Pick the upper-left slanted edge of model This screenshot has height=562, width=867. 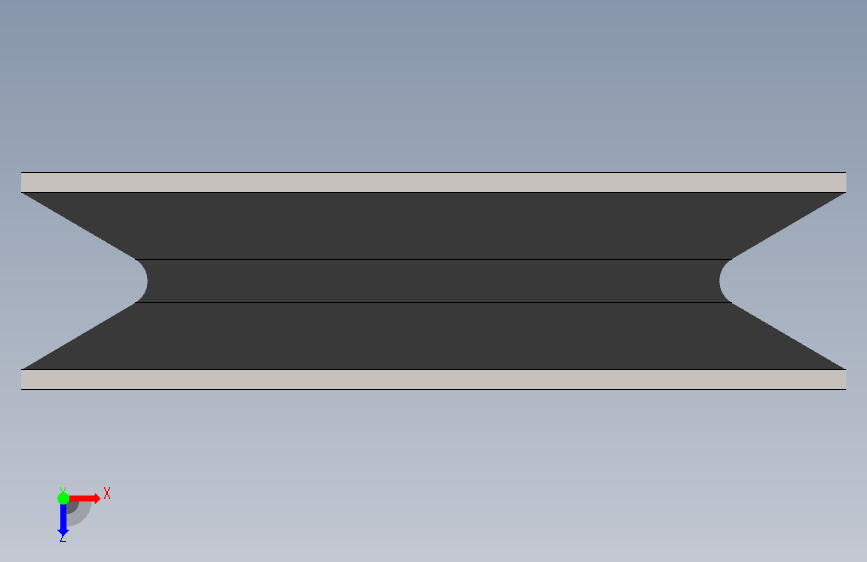tap(79, 226)
